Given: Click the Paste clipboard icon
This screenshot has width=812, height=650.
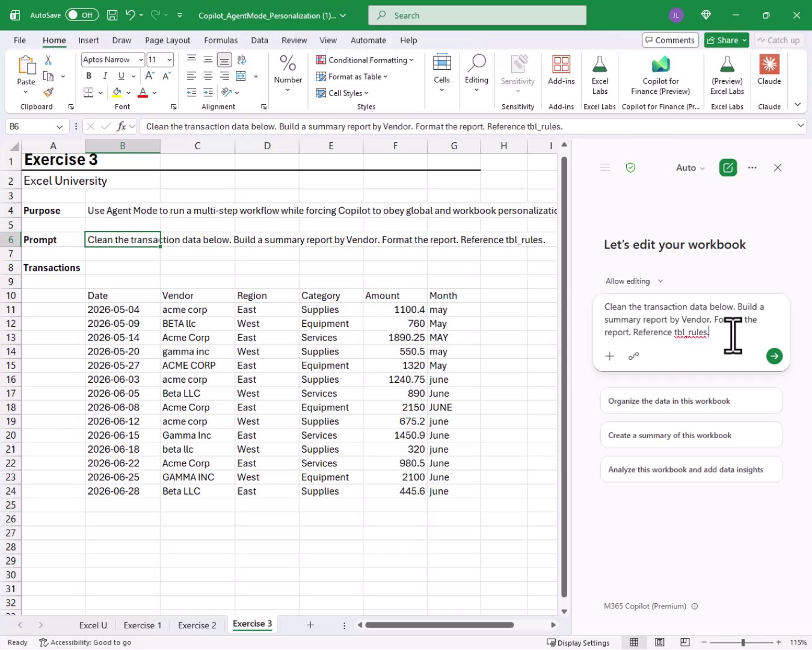Looking at the screenshot, I should (x=26, y=65).
